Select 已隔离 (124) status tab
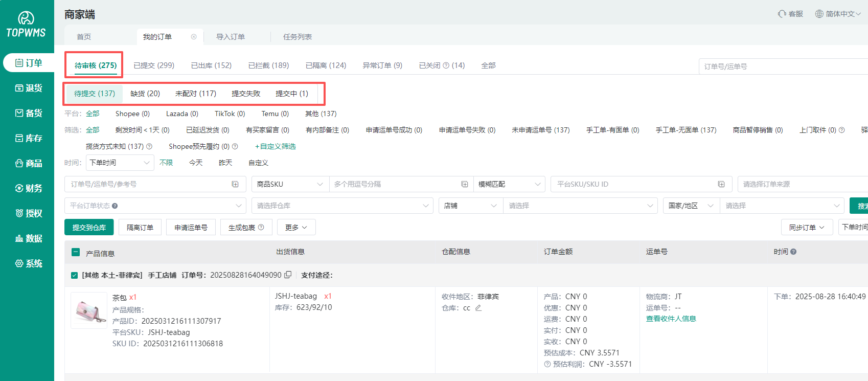Screen dimensions: 868x381 326,65
